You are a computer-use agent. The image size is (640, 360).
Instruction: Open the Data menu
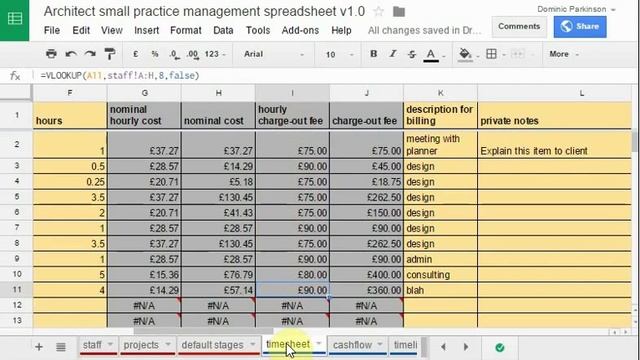coord(223,30)
